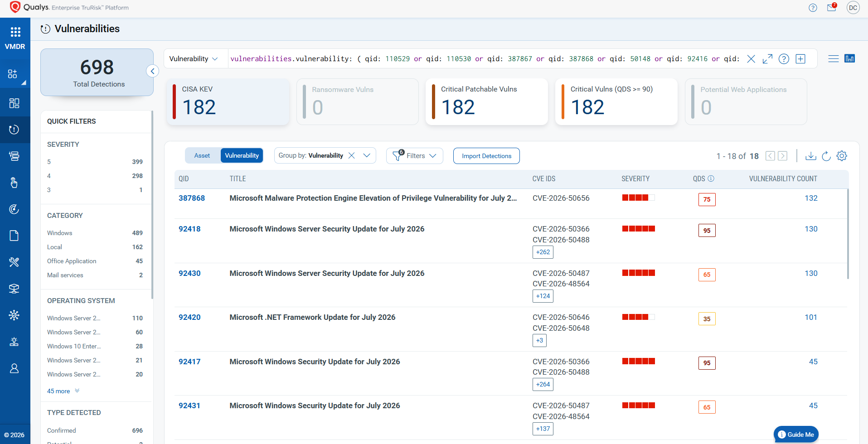This screenshot has height=444, width=868.
Task: Filter by Windows 10 Enter... operating system
Action: [x=95, y=346]
